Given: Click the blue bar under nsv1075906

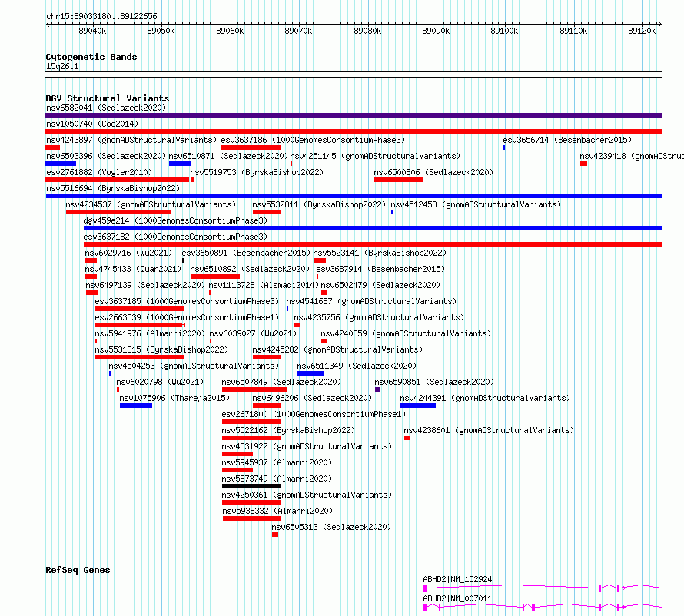Looking at the screenshot, I should pos(136,406).
